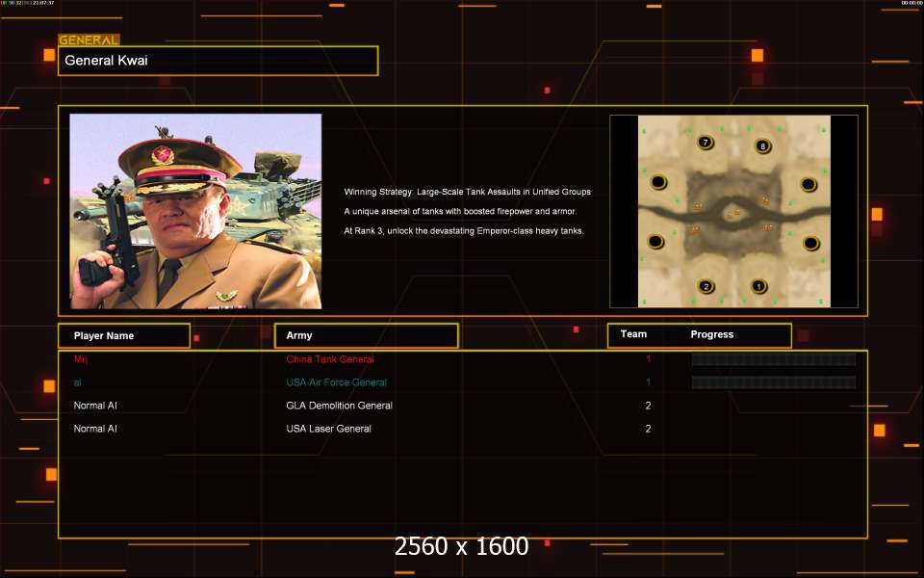The image size is (924, 578).
Task: Click the General Kwai name field
Action: tap(218, 61)
